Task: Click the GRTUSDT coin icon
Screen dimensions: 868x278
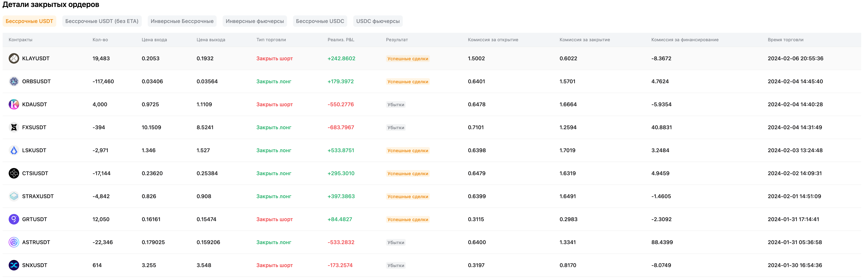Action: pos(14,219)
